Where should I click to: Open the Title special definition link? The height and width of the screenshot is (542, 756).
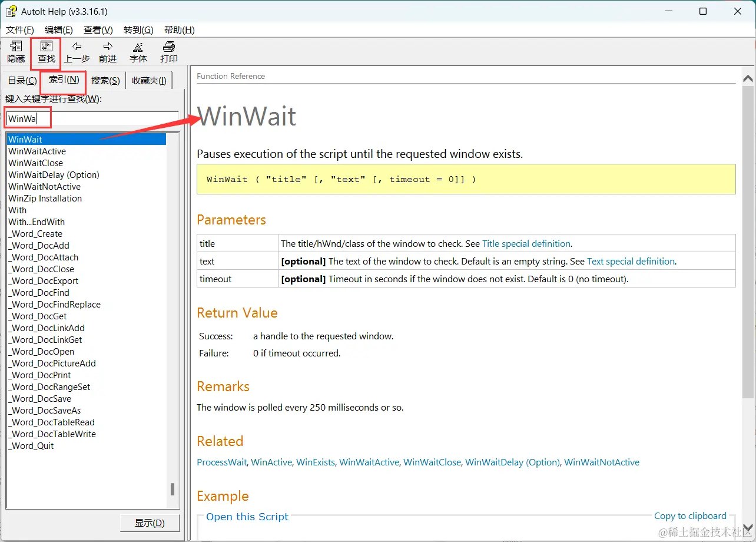tap(526, 243)
